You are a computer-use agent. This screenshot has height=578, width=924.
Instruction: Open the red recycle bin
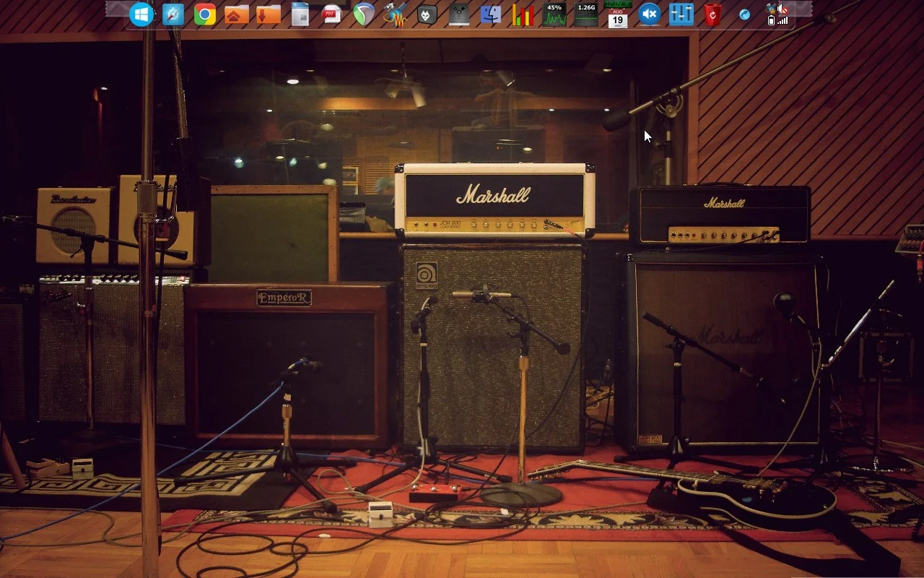[x=713, y=14]
